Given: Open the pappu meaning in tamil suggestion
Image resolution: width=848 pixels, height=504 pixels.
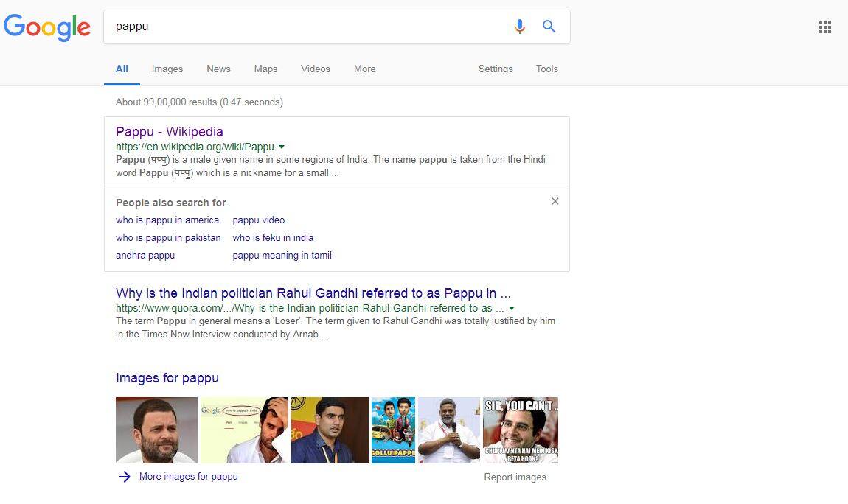Looking at the screenshot, I should point(282,255).
